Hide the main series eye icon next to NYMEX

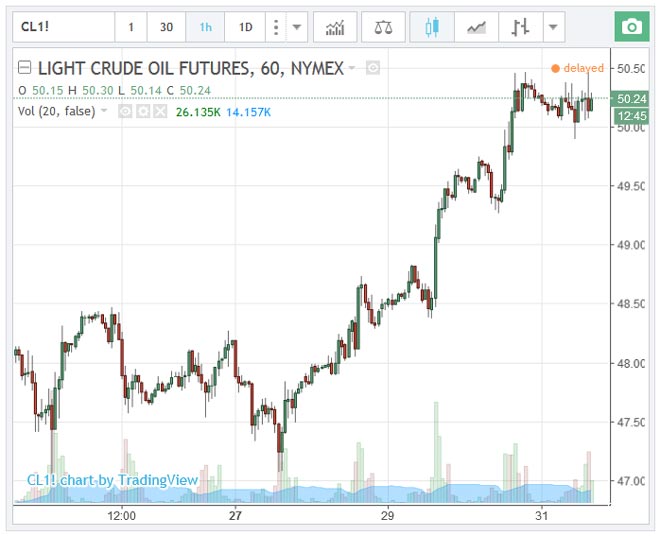(x=372, y=68)
